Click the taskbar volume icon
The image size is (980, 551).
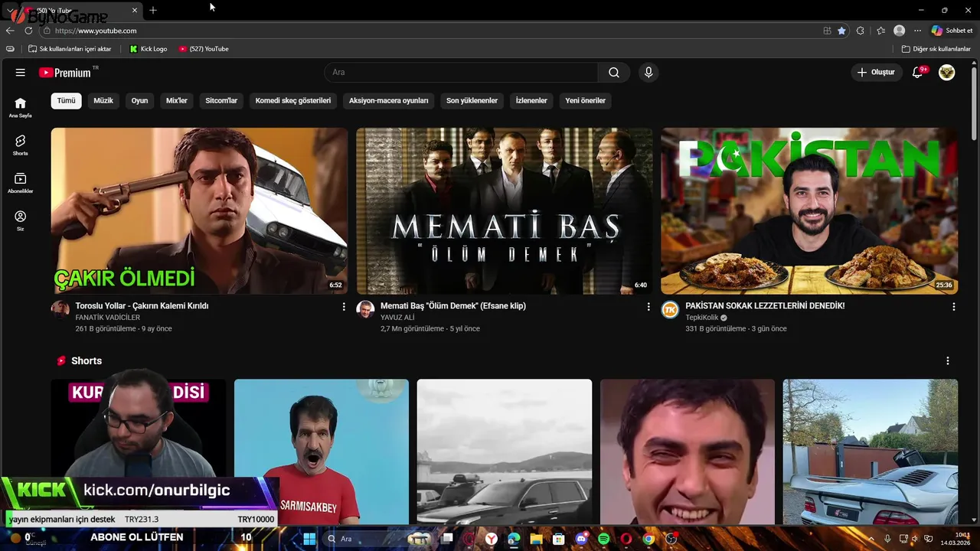pos(916,539)
